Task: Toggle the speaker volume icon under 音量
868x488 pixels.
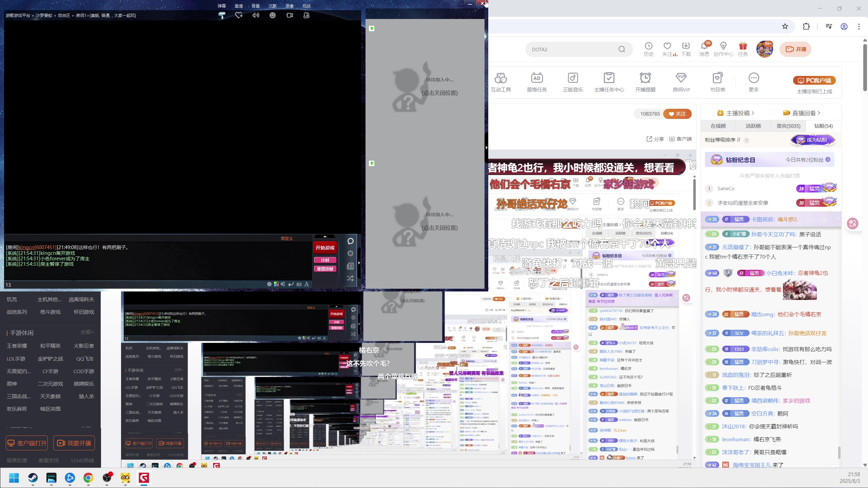Action: tap(256, 15)
